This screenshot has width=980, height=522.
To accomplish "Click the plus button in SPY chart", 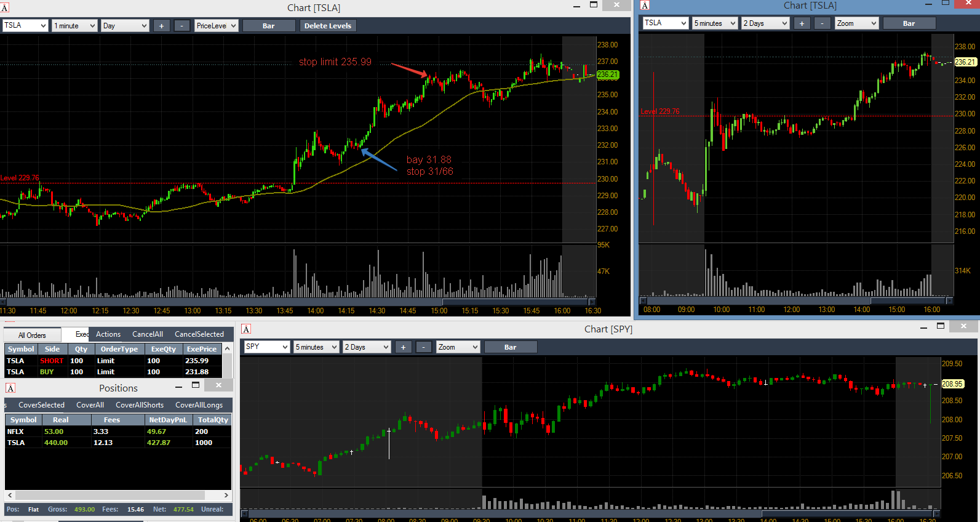I will click(x=403, y=347).
